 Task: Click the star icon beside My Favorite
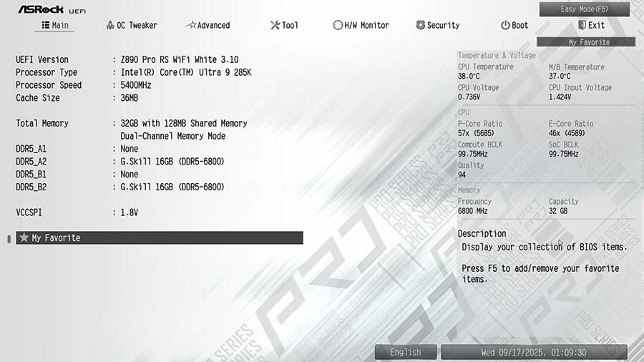24,238
